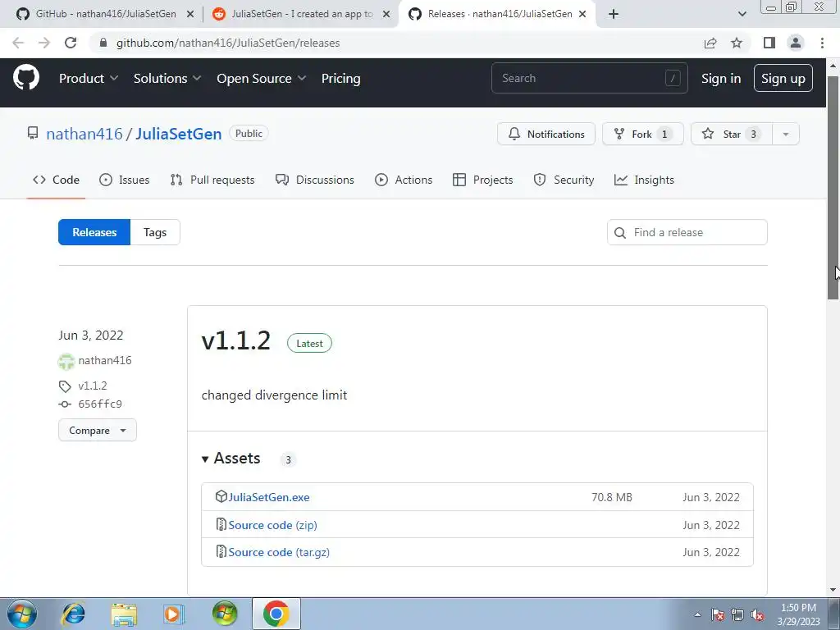
Task: Open Windows Media Player in taskbar
Action: coord(174,614)
